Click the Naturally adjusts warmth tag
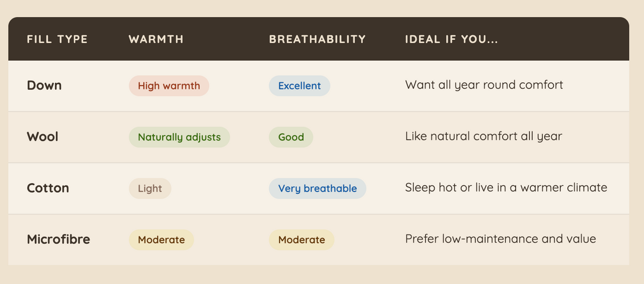Screen dimensions: 644x284 (179, 137)
